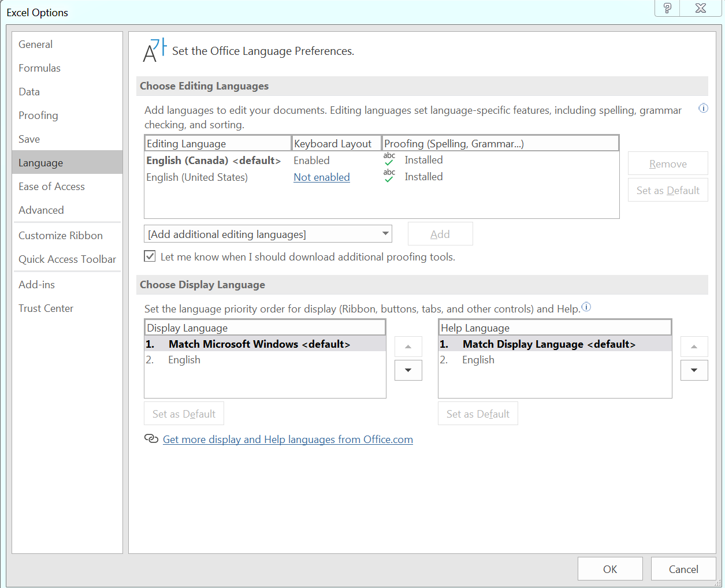Select 'Match Microsoft Windows <default>' display language
This screenshot has height=588, width=725.
tap(265, 344)
